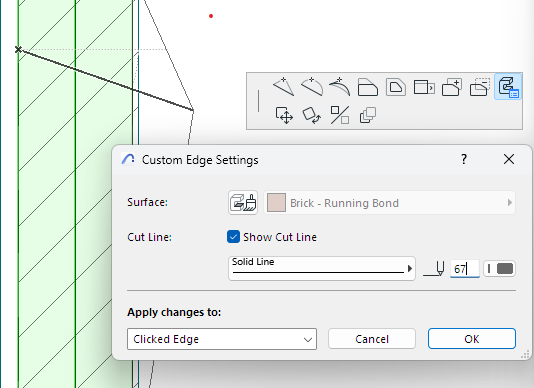
Task: Select Subtract from Polygon tool
Action: (x=480, y=87)
